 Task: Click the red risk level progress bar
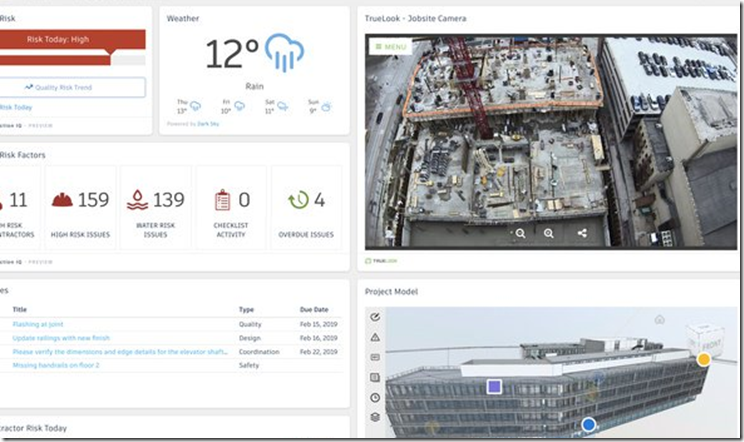click(x=55, y=60)
